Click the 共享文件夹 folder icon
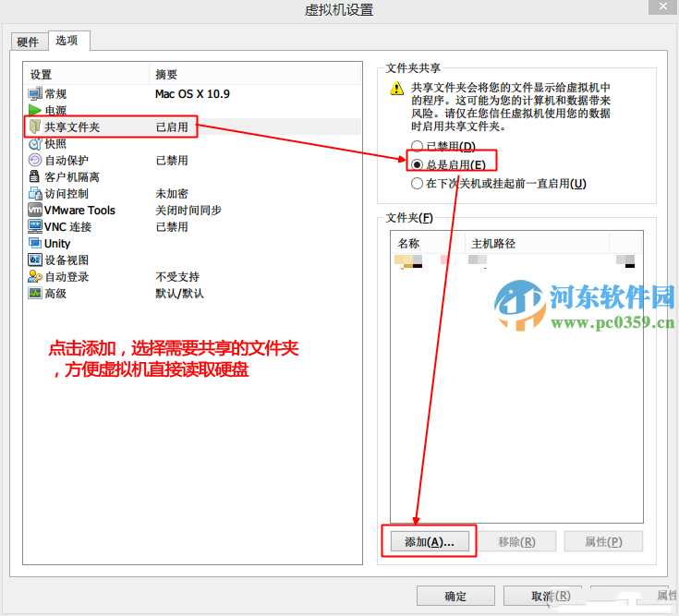 click(x=35, y=127)
